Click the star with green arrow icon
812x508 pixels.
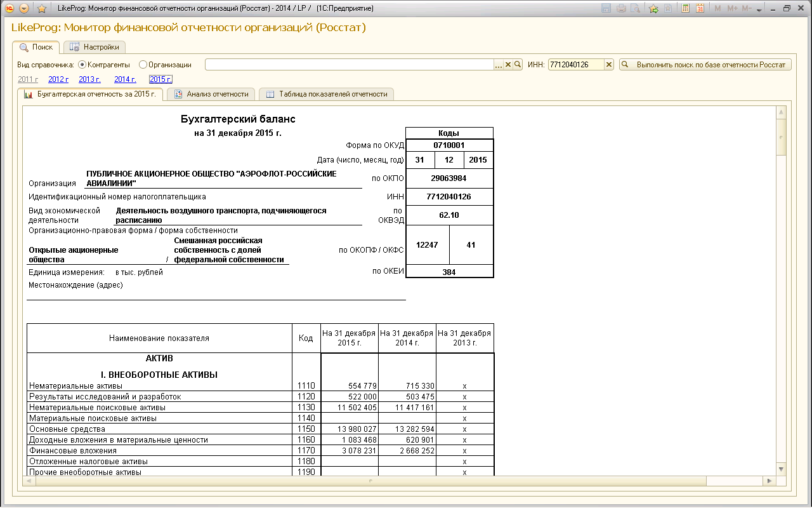tap(653, 8)
